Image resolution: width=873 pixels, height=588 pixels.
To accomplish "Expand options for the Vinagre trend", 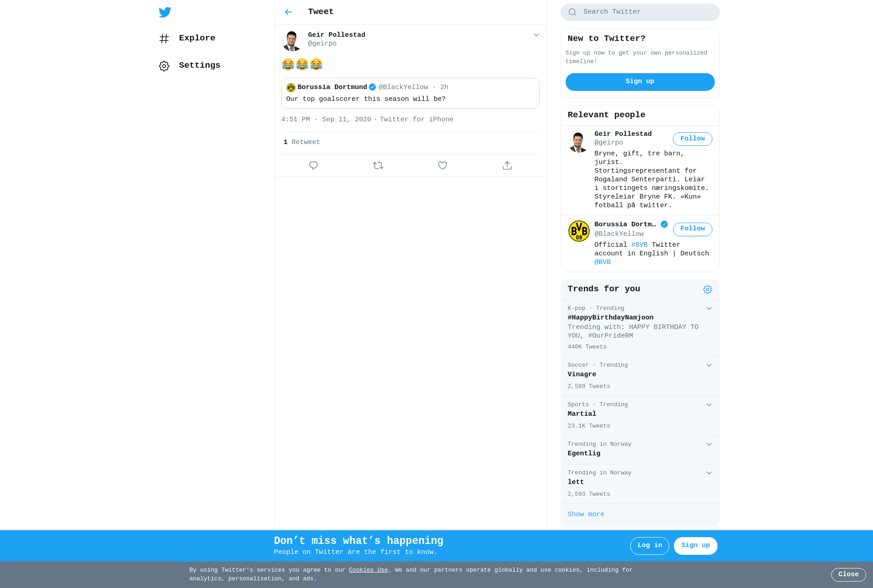I will pos(709,365).
